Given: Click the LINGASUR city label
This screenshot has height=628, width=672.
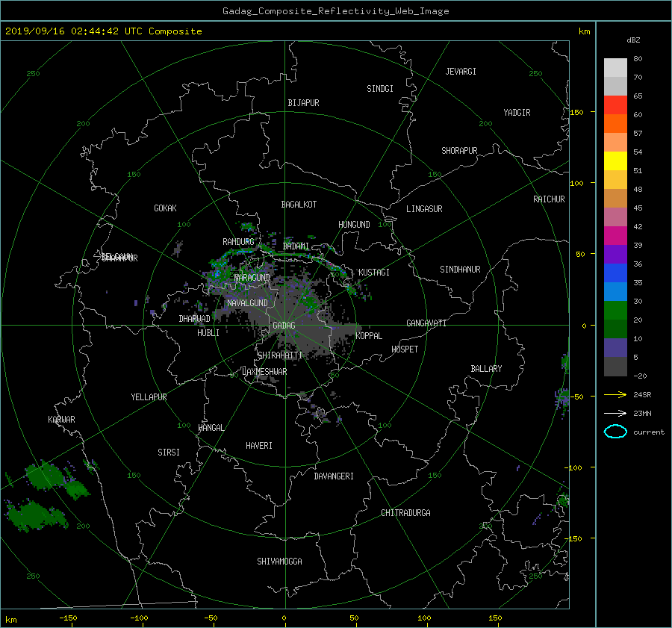Looking at the screenshot, I should coord(424,209).
